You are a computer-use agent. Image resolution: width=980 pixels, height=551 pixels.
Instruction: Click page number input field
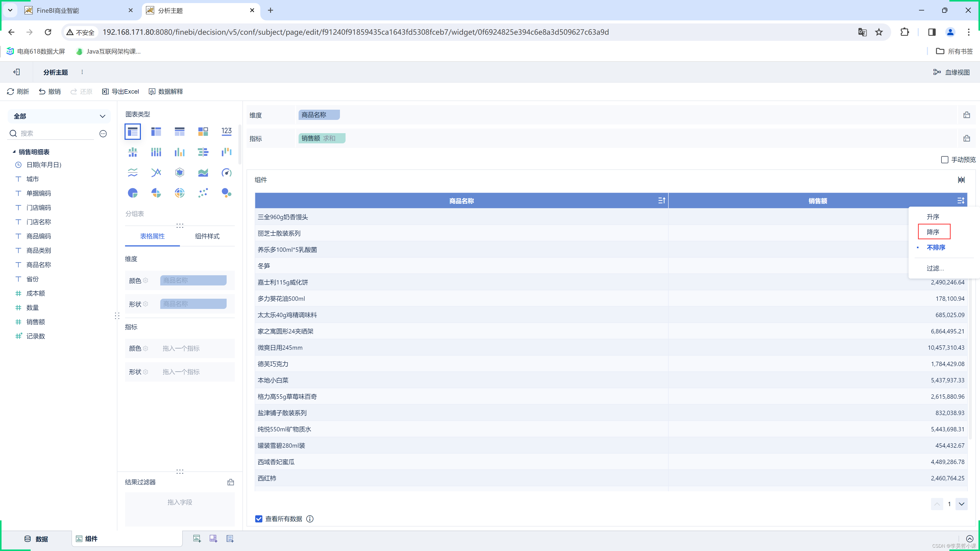[x=949, y=504]
